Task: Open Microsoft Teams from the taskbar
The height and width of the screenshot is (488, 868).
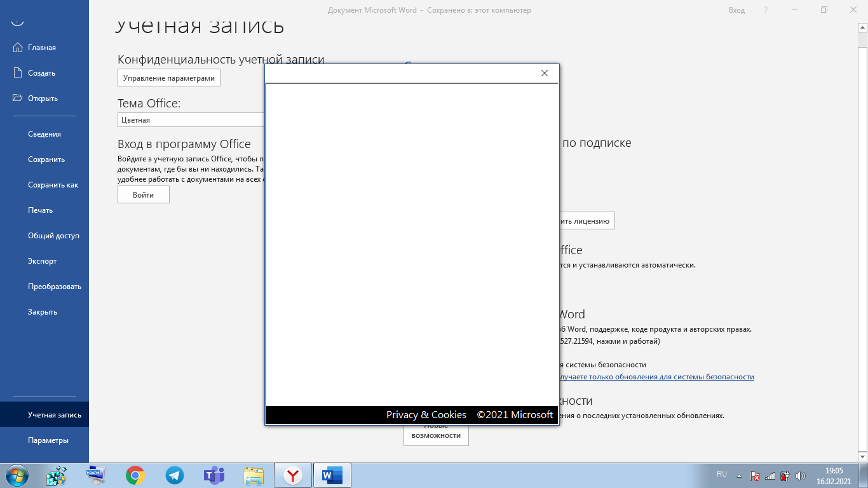Action: coord(214,475)
